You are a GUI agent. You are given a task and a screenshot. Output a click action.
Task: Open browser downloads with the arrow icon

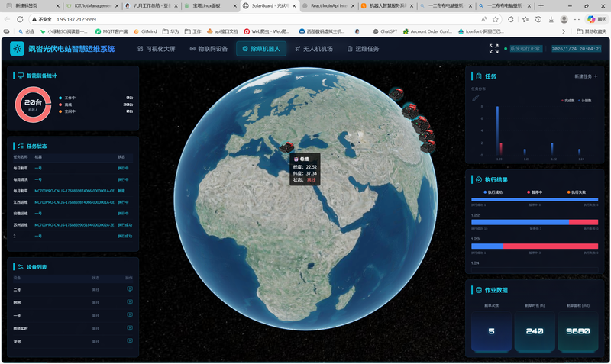coord(551,19)
